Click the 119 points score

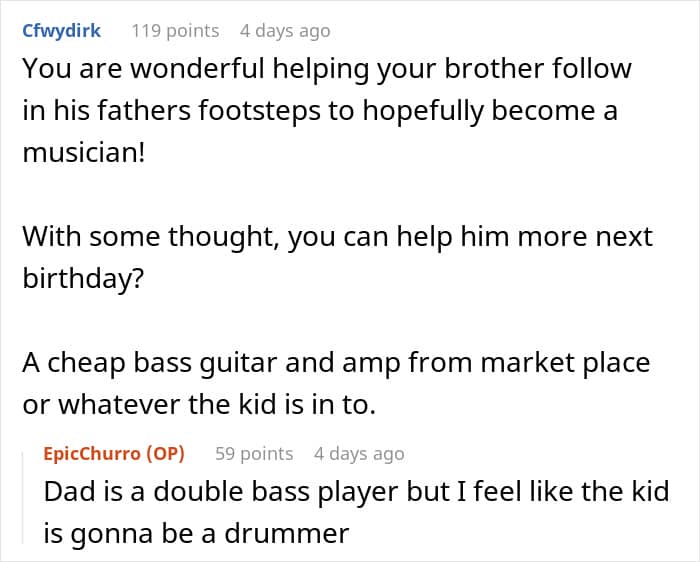click(175, 31)
